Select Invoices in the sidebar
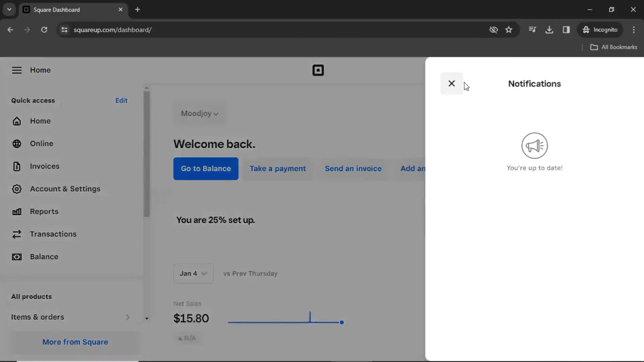Image resolution: width=644 pixels, height=362 pixels. 45,166
